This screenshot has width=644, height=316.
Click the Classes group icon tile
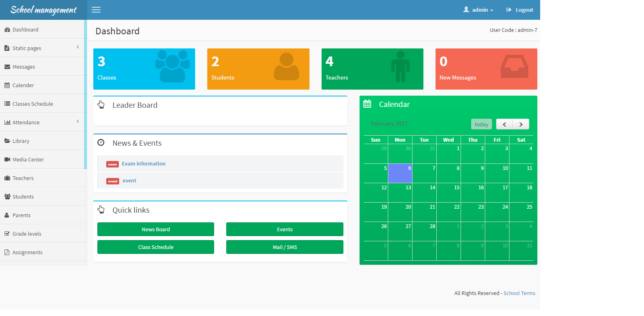[x=173, y=66]
